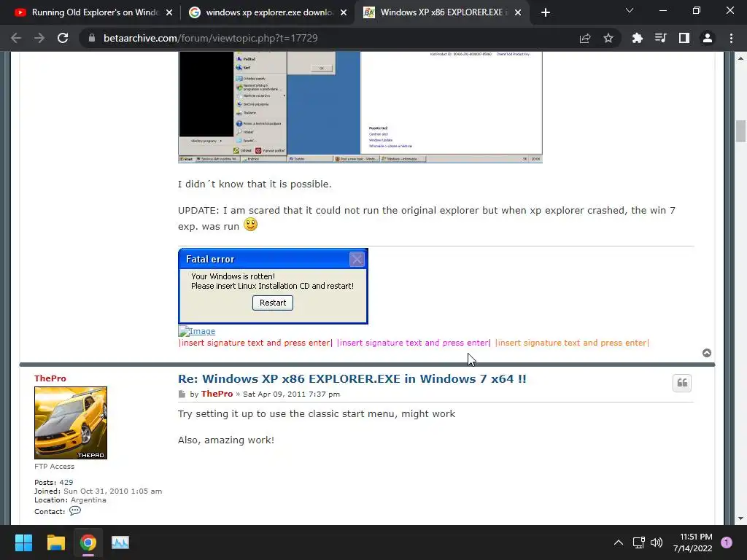
Task: Click the scrollbar down arrow
Action: 740,518
